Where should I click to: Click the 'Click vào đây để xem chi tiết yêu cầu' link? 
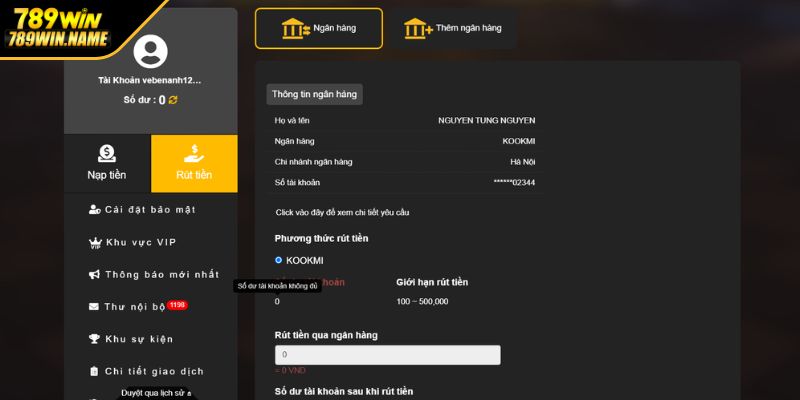342,212
